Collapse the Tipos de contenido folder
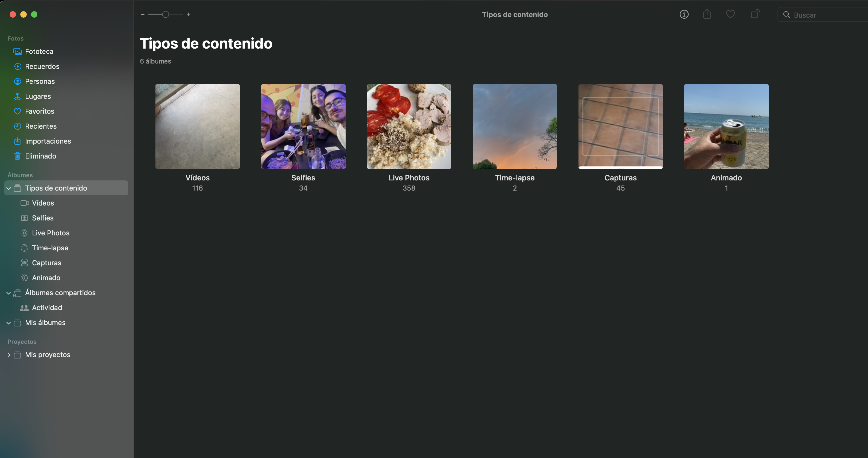 (x=9, y=188)
